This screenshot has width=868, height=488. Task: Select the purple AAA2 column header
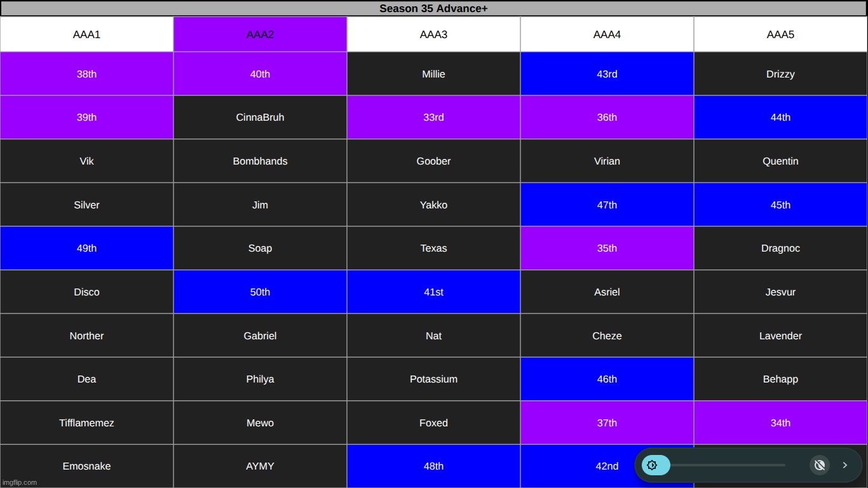click(x=260, y=34)
